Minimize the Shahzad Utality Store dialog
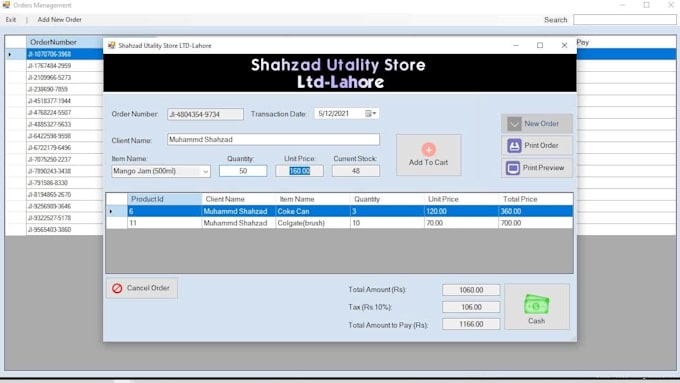This screenshot has width=680, height=383. point(516,45)
